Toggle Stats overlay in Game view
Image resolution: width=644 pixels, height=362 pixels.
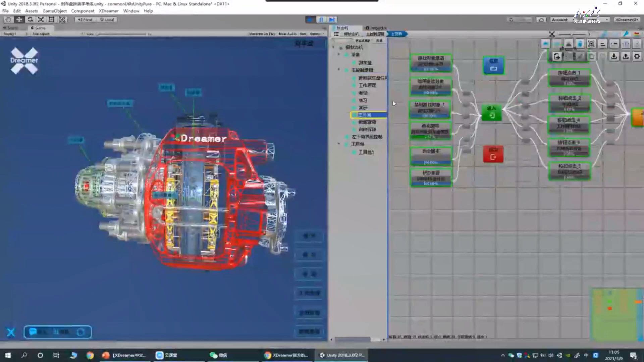(303, 34)
